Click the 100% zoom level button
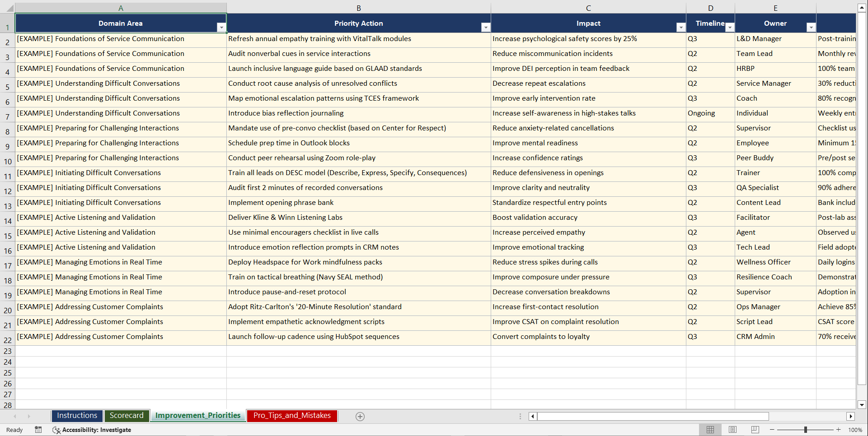 pyautogui.click(x=855, y=430)
